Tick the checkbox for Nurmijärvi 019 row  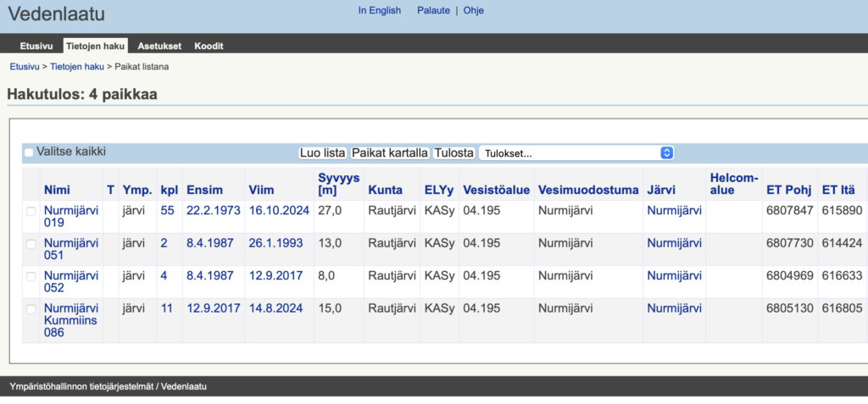pyautogui.click(x=31, y=211)
